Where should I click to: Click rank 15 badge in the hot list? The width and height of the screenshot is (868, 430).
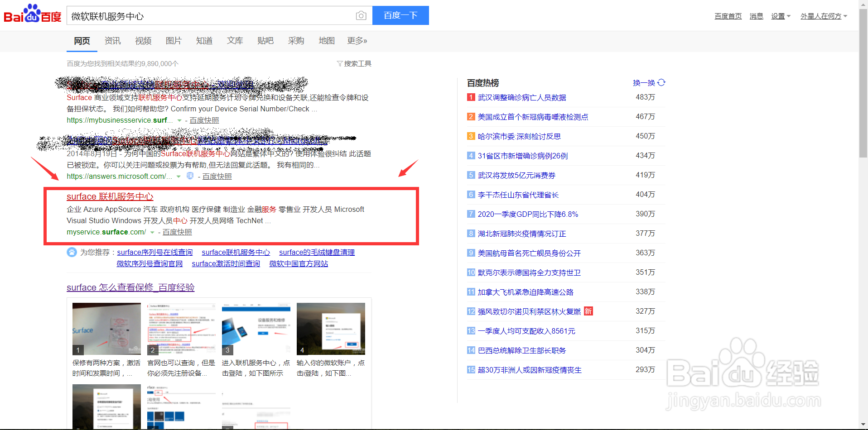(x=471, y=370)
